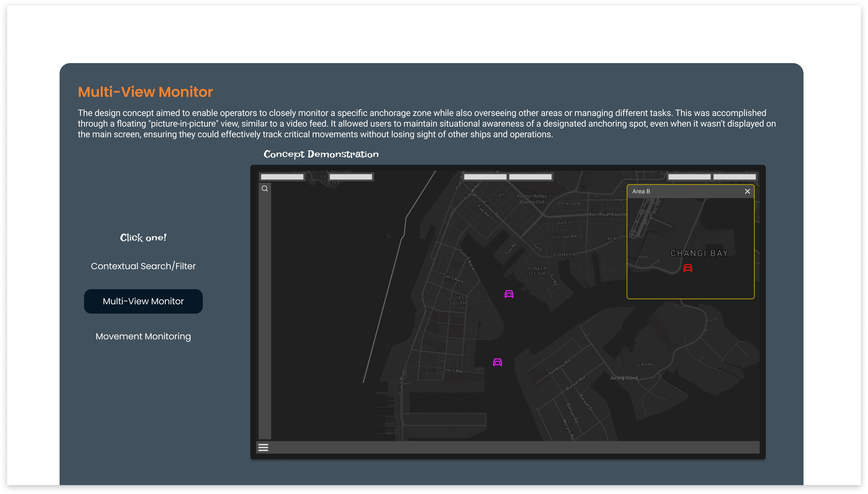Click the upper magenta vehicle icon on map
This screenshot has width=868, height=494.
(x=509, y=294)
